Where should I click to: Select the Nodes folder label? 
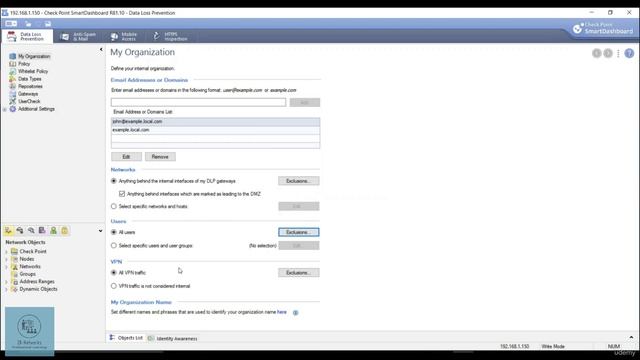point(27,259)
